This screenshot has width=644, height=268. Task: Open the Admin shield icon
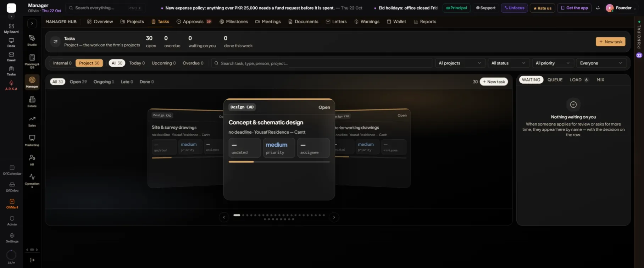tap(12, 221)
